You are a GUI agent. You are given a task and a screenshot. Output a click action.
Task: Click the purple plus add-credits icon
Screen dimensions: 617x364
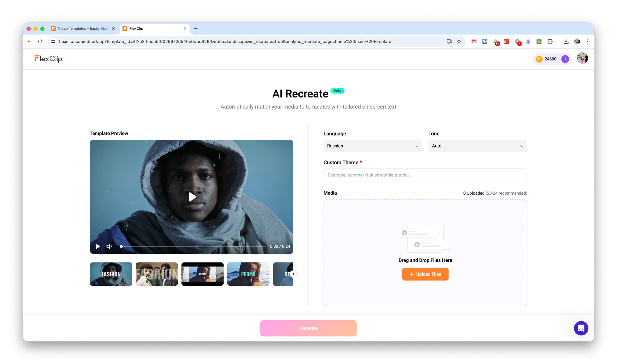pyautogui.click(x=565, y=59)
